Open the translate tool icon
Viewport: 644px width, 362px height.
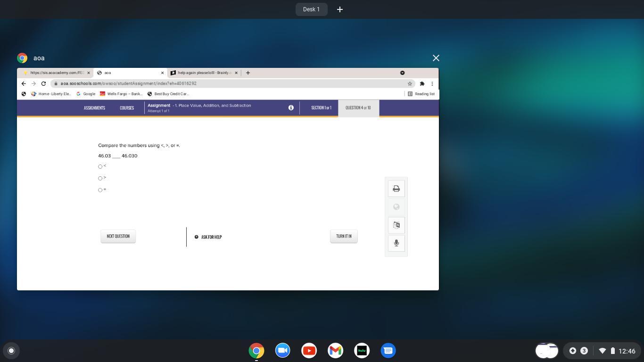(396, 225)
